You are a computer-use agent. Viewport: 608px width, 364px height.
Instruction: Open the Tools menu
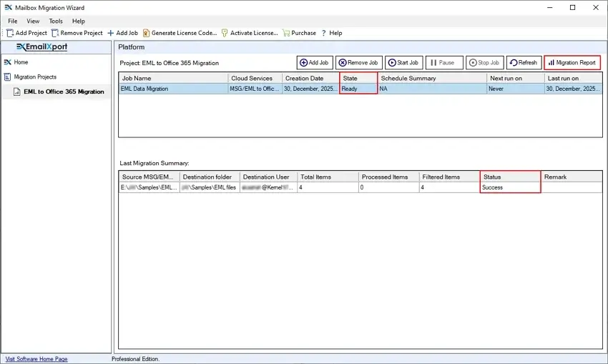pyautogui.click(x=56, y=21)
